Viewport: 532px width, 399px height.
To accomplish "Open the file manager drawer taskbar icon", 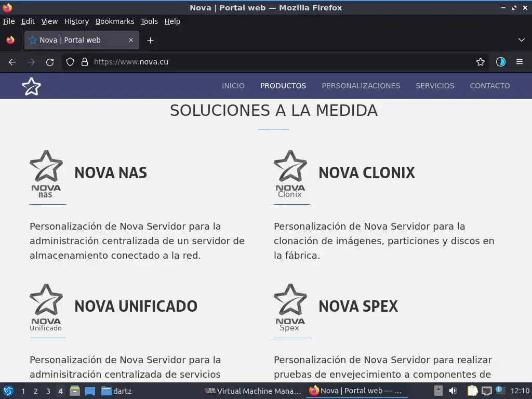I will pyautogui.click(x=75, y=391).
